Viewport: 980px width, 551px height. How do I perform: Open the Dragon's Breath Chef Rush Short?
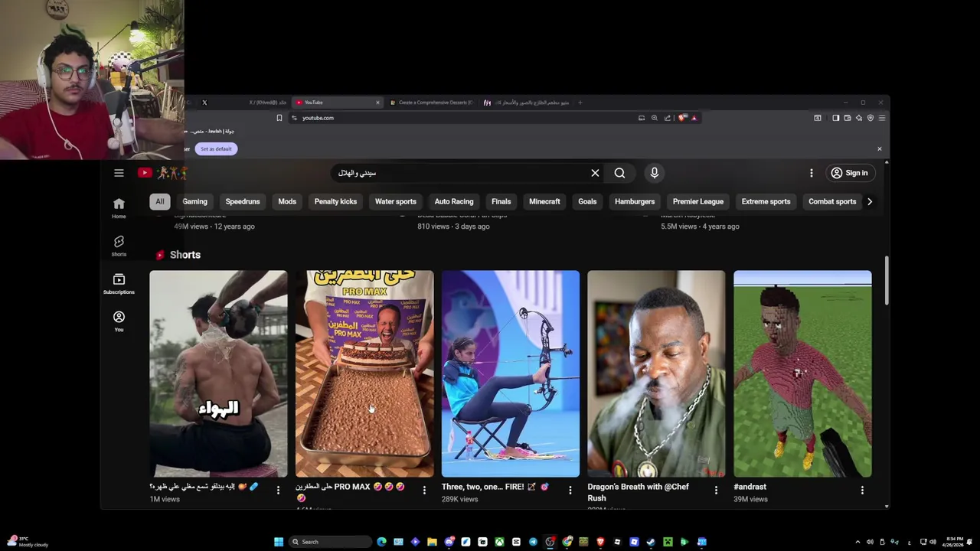[x=656, y=373]
